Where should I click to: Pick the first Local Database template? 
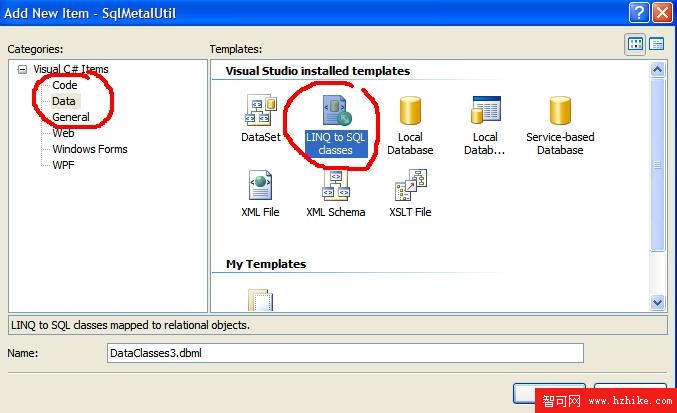pos(410,126)
